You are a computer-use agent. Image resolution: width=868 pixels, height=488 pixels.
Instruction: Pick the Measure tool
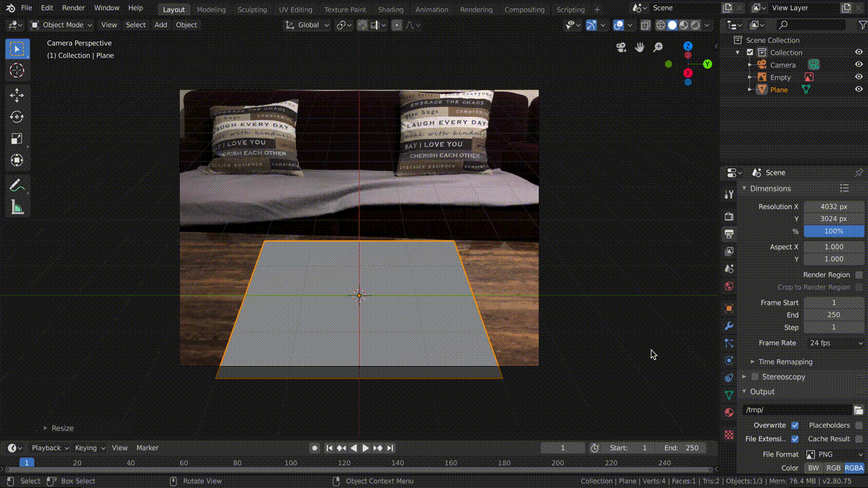(x=17, y=207)
